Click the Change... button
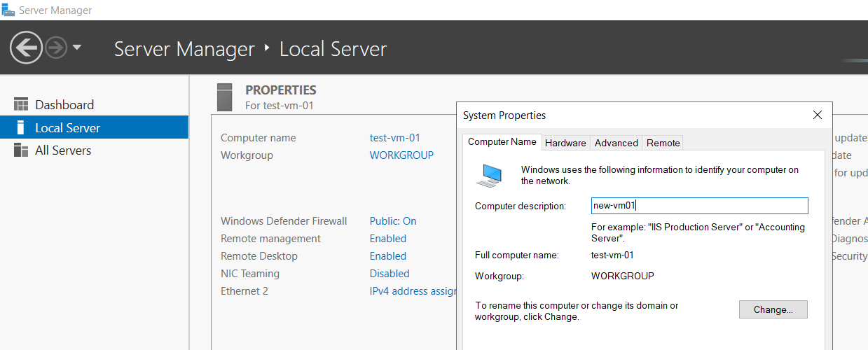Screen dimensions: 868x350 [773, 309]
